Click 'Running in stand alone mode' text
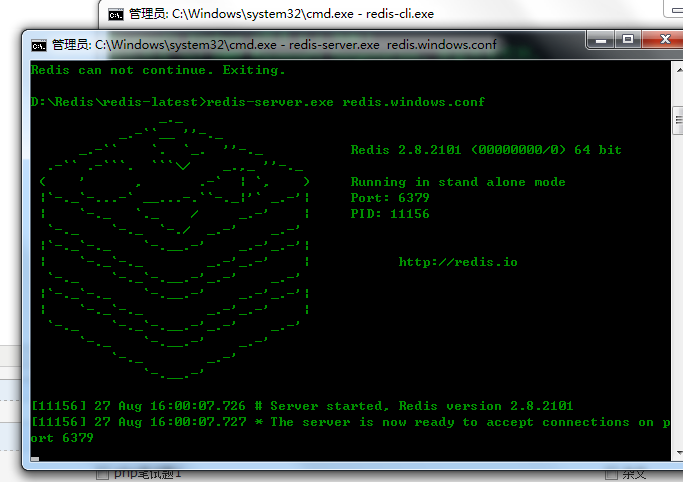 458,182
